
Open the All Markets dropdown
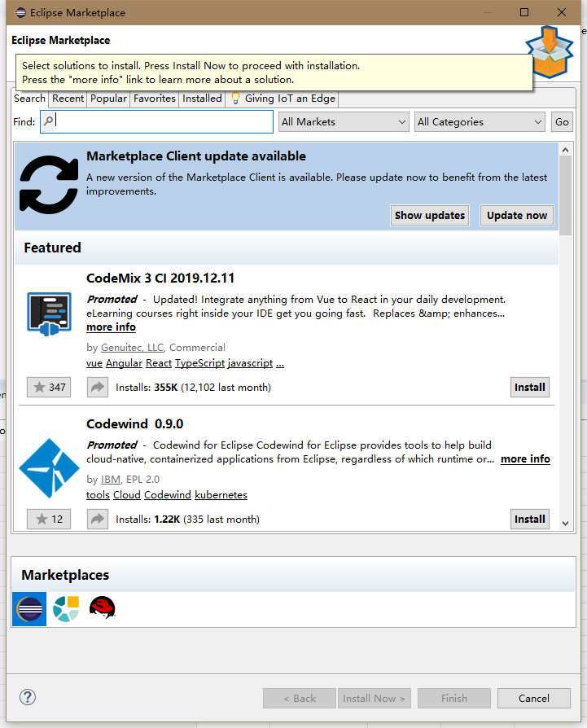344,121
